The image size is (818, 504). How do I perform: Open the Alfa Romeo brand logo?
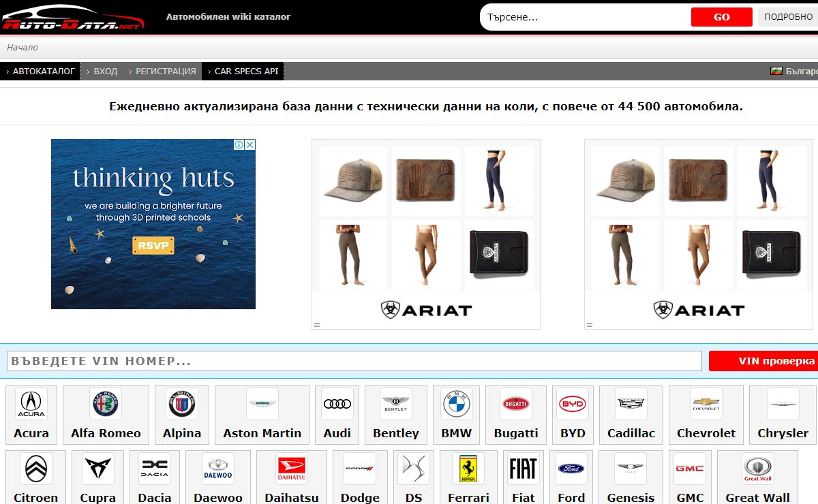pyautogui.click(x=106, y=404)
